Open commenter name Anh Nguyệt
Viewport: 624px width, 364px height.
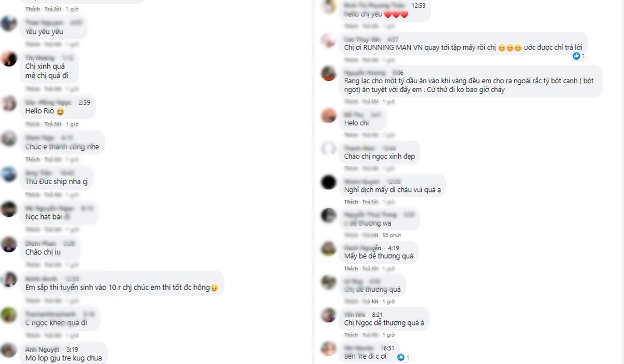click(42, 349)
